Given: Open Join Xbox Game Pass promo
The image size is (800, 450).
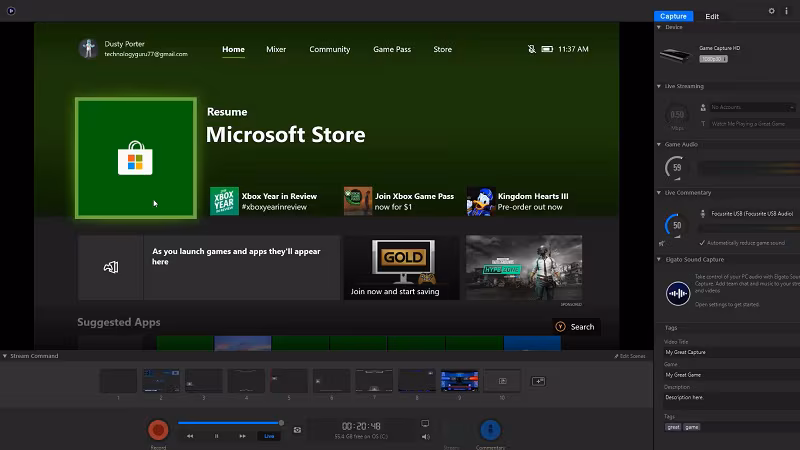Looking at the screenshot, I should tap(399, 202).
